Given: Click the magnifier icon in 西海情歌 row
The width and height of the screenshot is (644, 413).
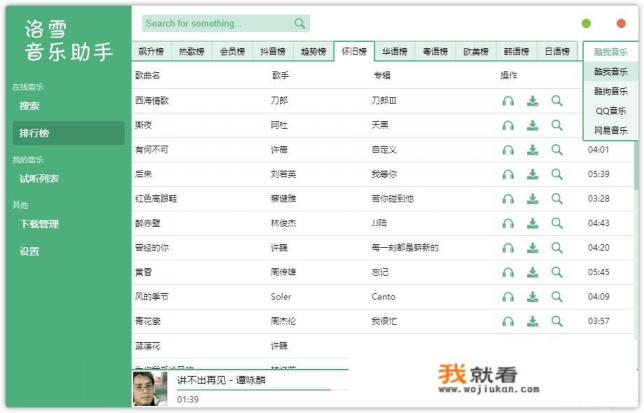Looking at the screenshot, I should [x=557, y=101].
